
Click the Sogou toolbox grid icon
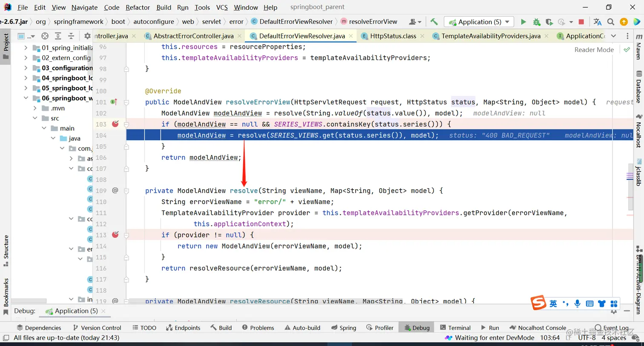[614, 303]
